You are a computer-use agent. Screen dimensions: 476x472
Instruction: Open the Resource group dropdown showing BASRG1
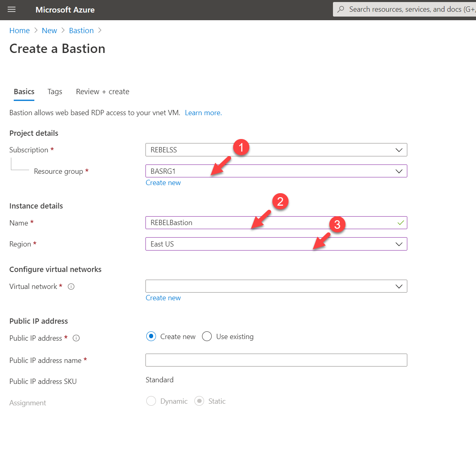pyautogui.click(x=276, y=171)
